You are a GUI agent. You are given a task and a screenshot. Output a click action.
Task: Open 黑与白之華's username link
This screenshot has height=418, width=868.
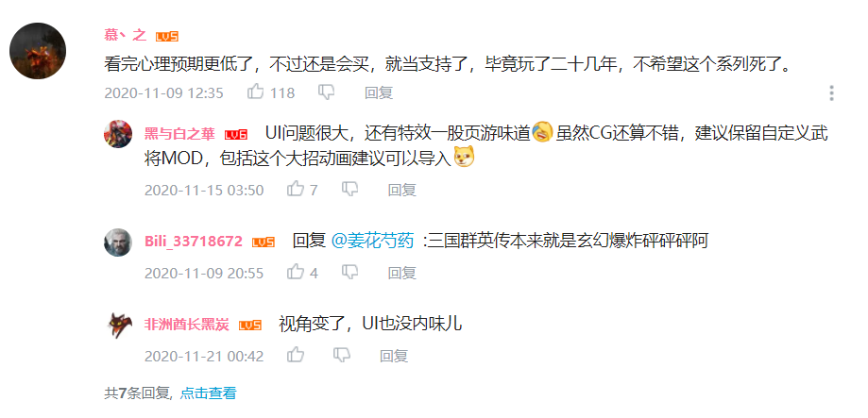179,134
